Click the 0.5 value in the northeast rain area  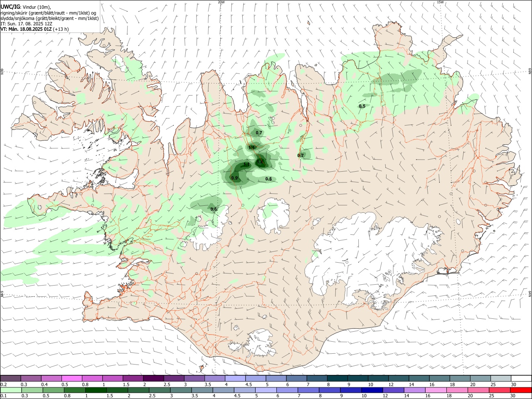(362, 106)
